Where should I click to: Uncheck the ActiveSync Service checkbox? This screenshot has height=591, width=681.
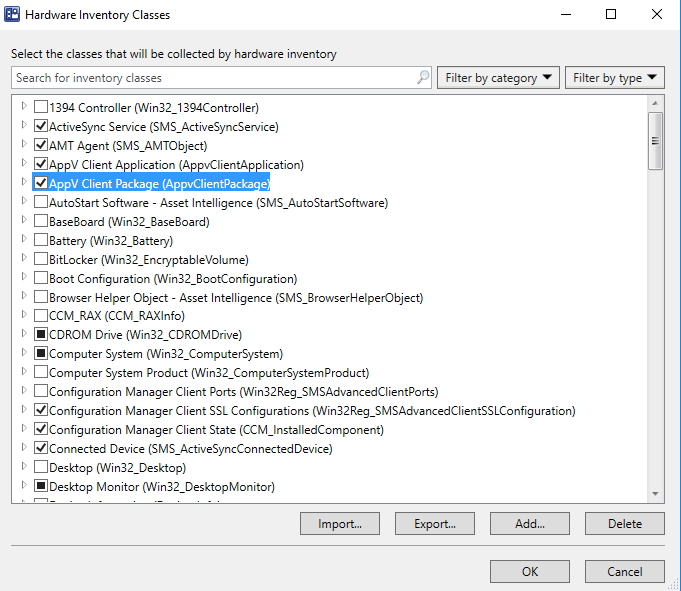(41, 126)
